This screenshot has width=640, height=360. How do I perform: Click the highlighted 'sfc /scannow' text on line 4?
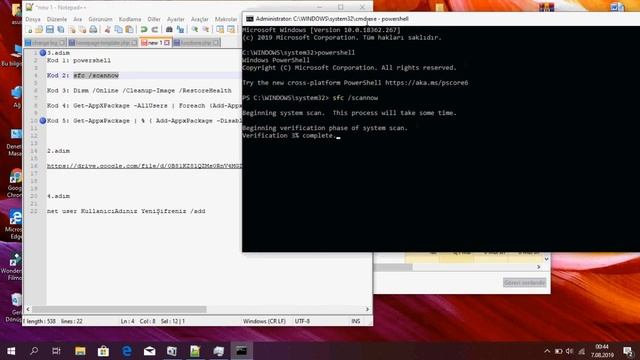pyautogui.click(x=96, y=75)
